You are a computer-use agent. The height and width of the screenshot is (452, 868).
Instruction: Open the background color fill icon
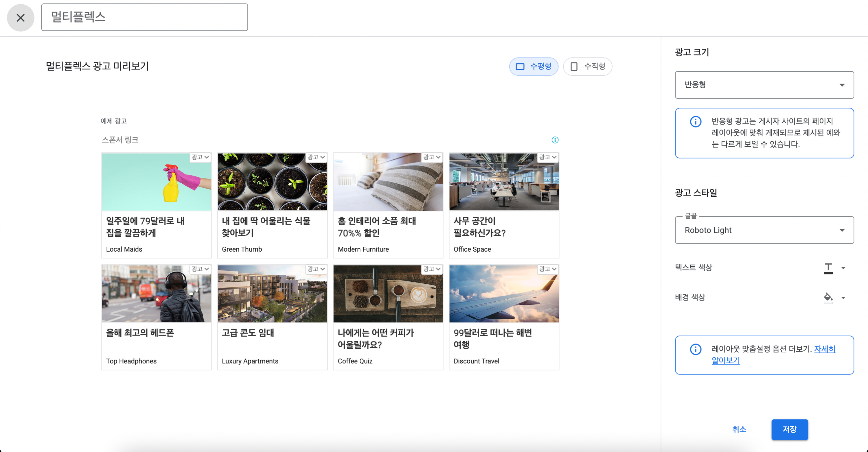point(828,298)
